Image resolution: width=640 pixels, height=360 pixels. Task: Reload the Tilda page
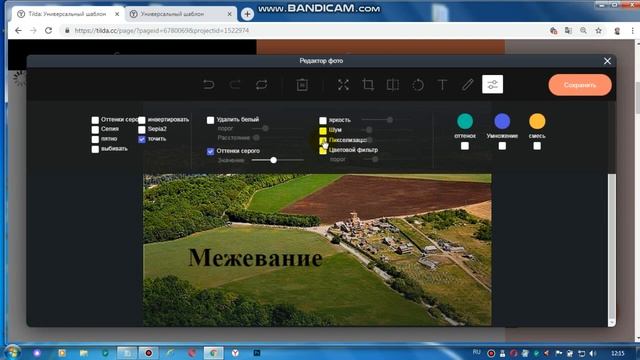tap(48, 31)
